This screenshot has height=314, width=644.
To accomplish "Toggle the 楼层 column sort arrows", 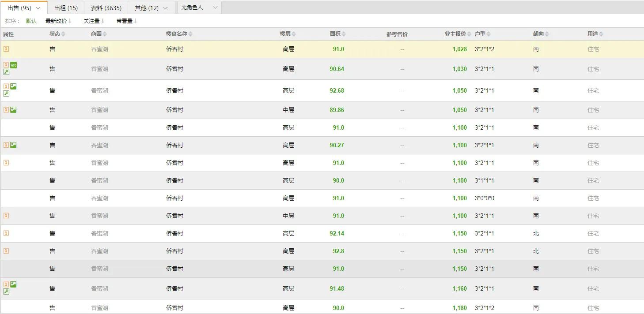I will (x=294, y=33).
